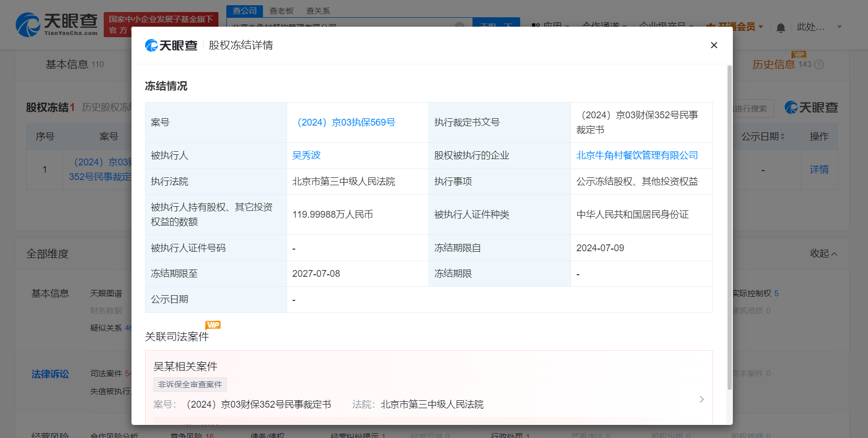This screenshot has width=868, height=438.
Task: Select the 查公司 search tab
Action: click(x=245, y=11)
